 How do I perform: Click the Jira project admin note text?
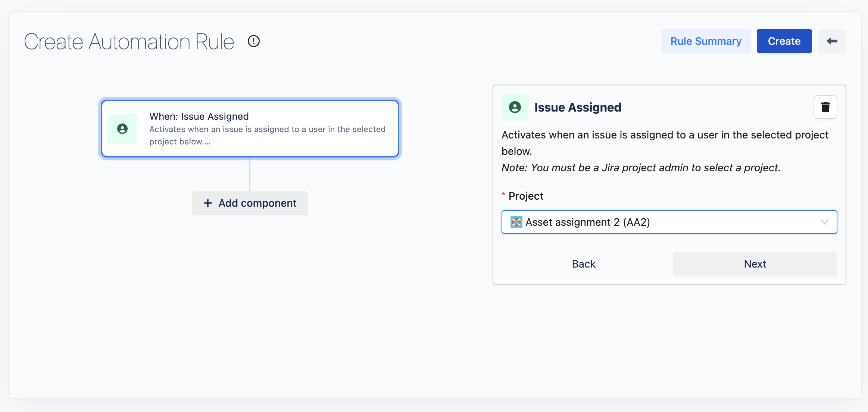(x=641, y=168)
